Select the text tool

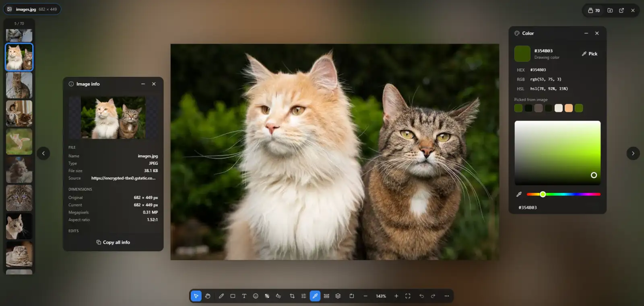(x=244, y=296)
